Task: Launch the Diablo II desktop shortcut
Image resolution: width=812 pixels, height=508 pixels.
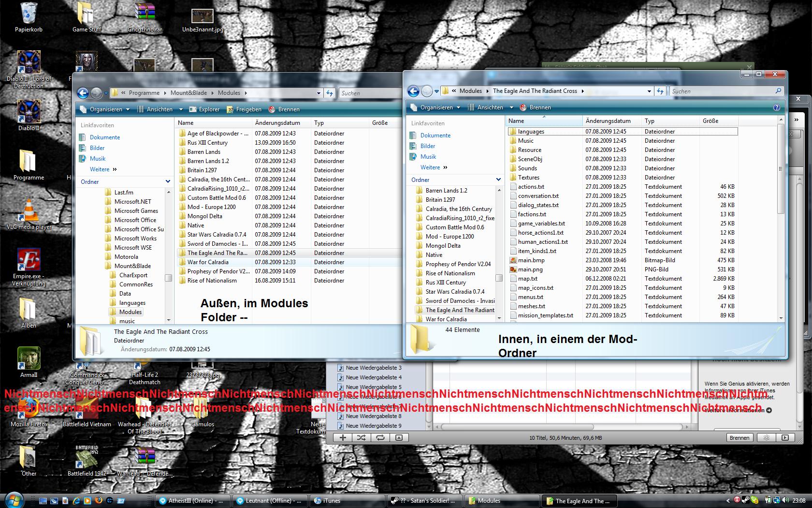Action: (x=29, y=115)
